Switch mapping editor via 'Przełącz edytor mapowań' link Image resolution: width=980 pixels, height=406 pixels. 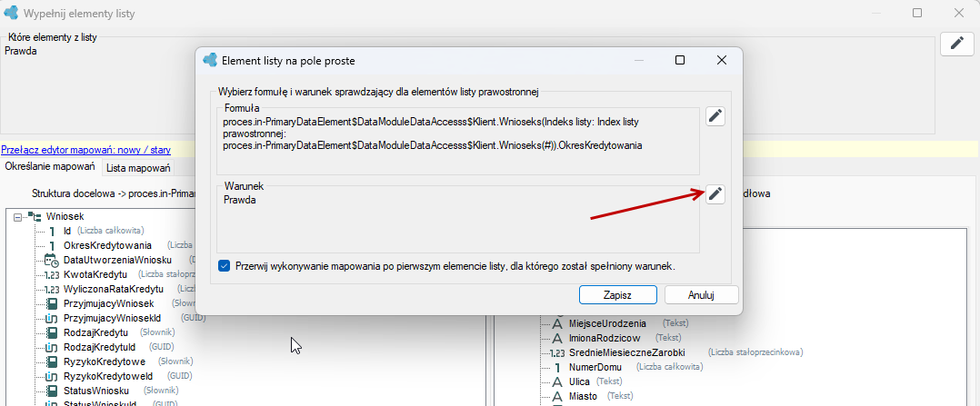pyautogui.click(x=85, y=150)
